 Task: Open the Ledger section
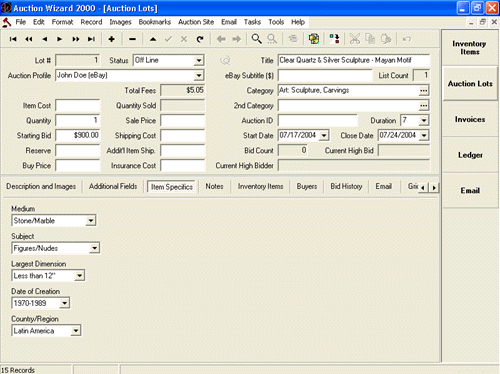point(470,155)
